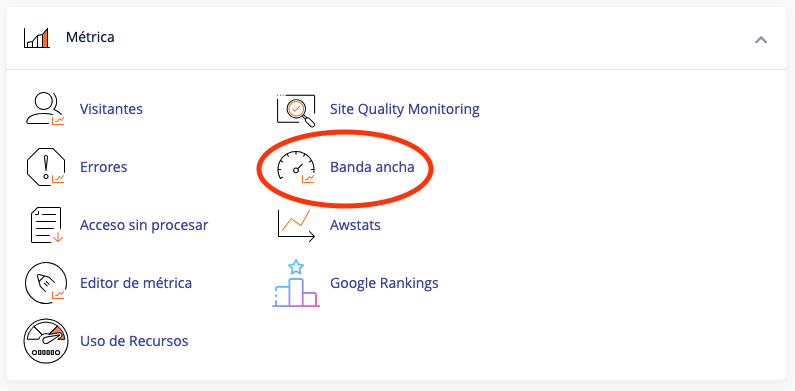The width and height of the screenshot is (795, 391).
Task: Click the Errores octagon warning icon
Action: (45, 167)
